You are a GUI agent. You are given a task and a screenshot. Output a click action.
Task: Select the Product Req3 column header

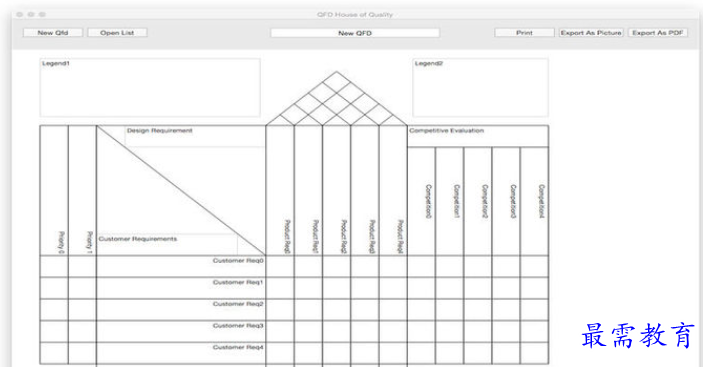click(365, 190)
